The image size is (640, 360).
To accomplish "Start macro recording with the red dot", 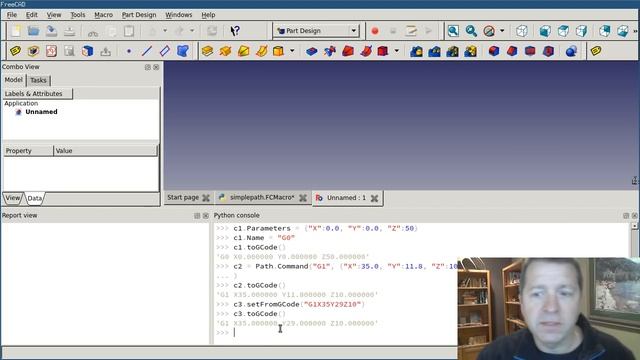I will [375, 31].
